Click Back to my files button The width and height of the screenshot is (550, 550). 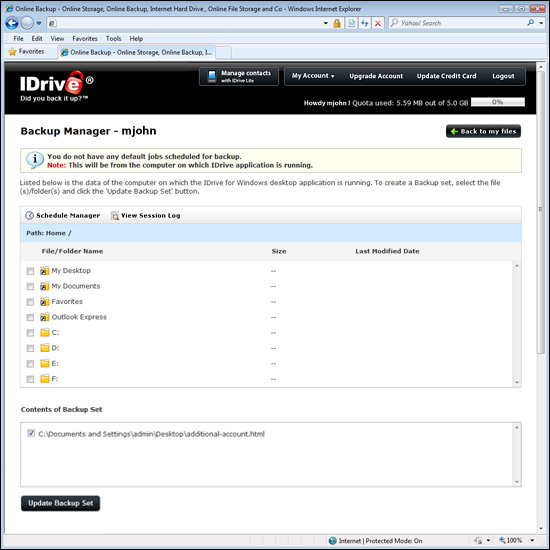[x=483, y=131]
